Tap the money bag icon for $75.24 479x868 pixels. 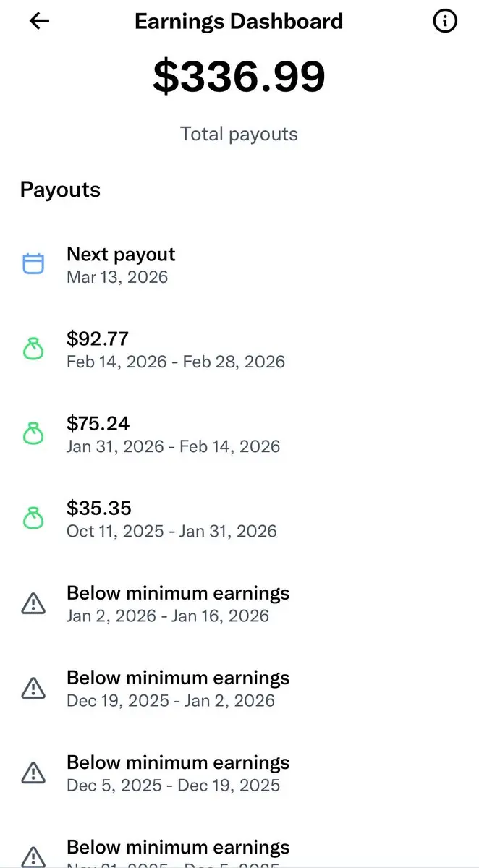[33, 434]
